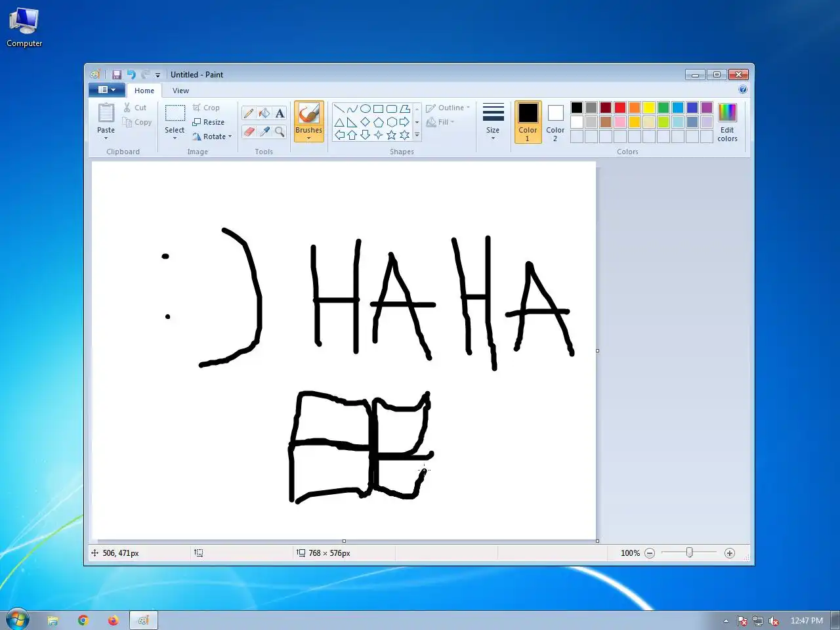Choose the Left arrow shape
840x630 pixels.
click(x=339, y=135)
